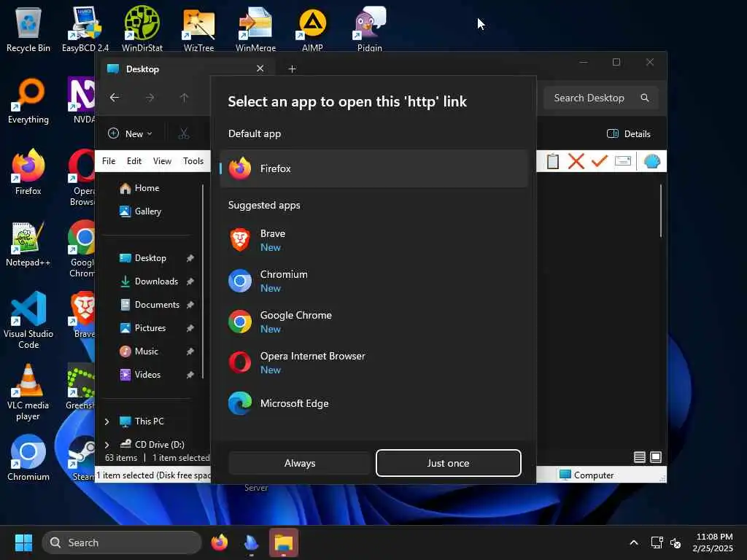The width and height of the screenshot is (747, 560).
Task: Choose Brave from suggested apps
Action: (374, 240)
